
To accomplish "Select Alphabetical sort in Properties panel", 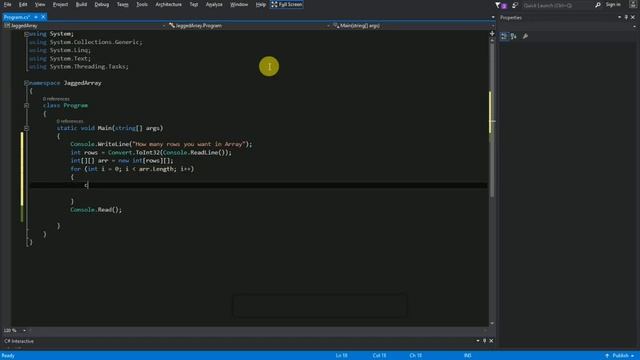I will (x=514, y=36).
